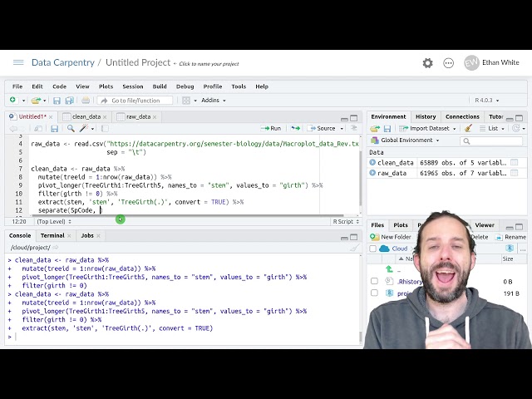Switch to the Plots tab
This screenshot has width=532, height=399.
click(x=401, y=225)
